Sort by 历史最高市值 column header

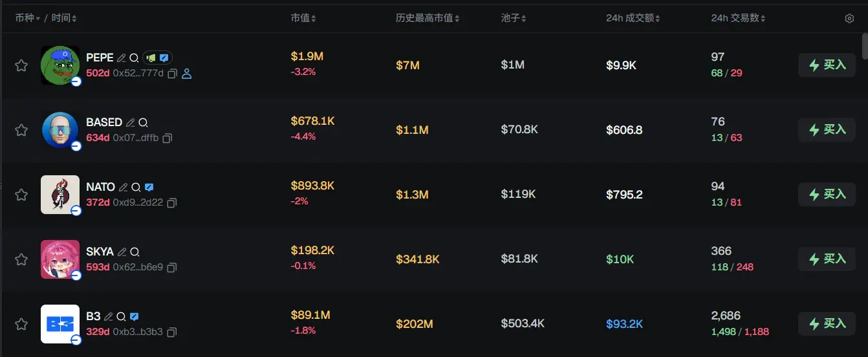[428, 19]
